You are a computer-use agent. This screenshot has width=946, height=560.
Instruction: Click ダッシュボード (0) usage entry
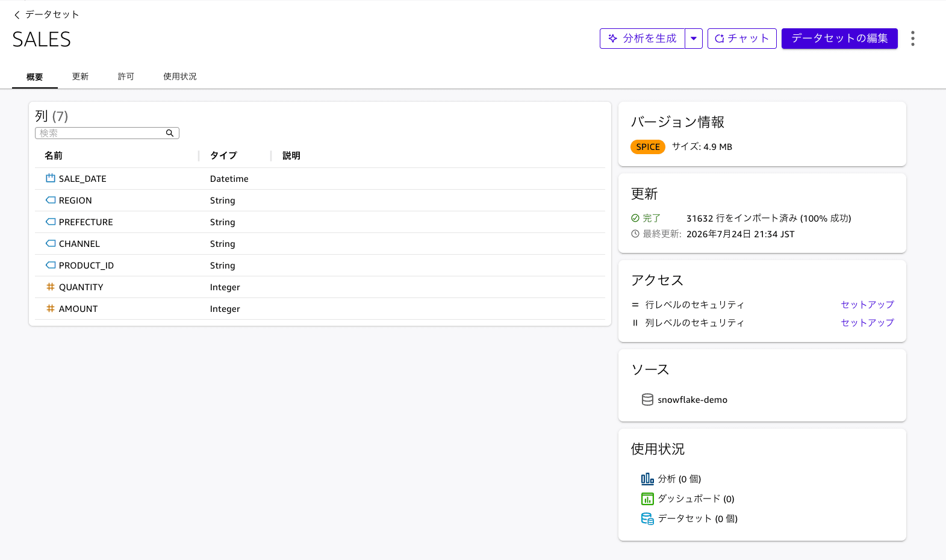(696, 499)
